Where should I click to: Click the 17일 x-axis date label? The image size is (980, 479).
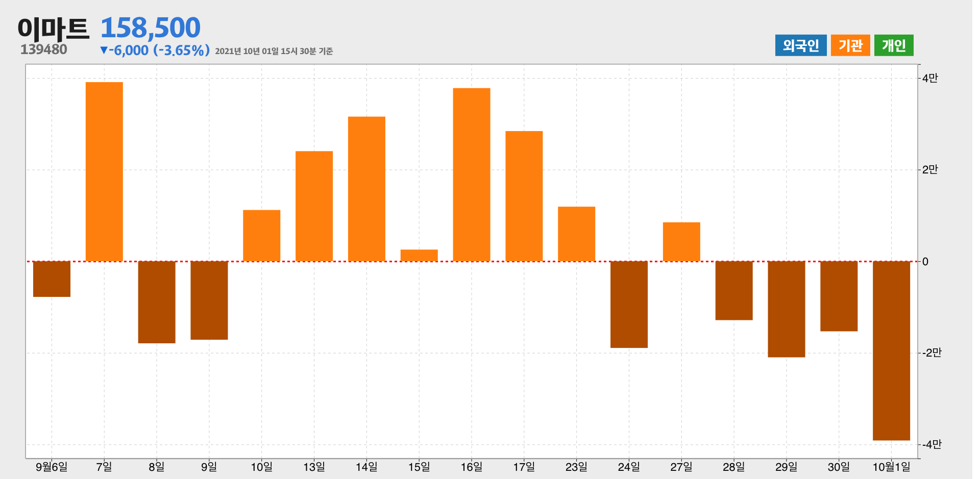click(x=524, y=467)
